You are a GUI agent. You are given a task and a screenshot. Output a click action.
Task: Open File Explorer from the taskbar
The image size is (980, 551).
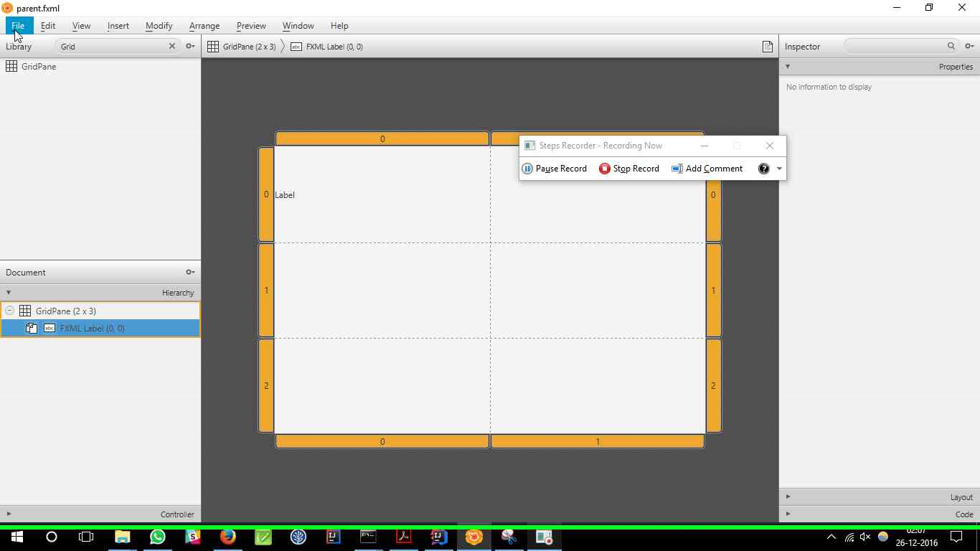122,537
